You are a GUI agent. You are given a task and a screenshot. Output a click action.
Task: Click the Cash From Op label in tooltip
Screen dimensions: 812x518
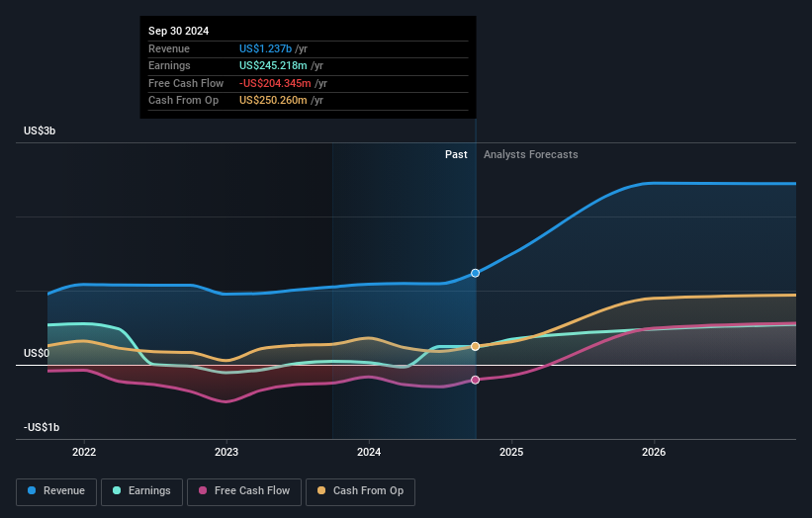coord(183,101)
